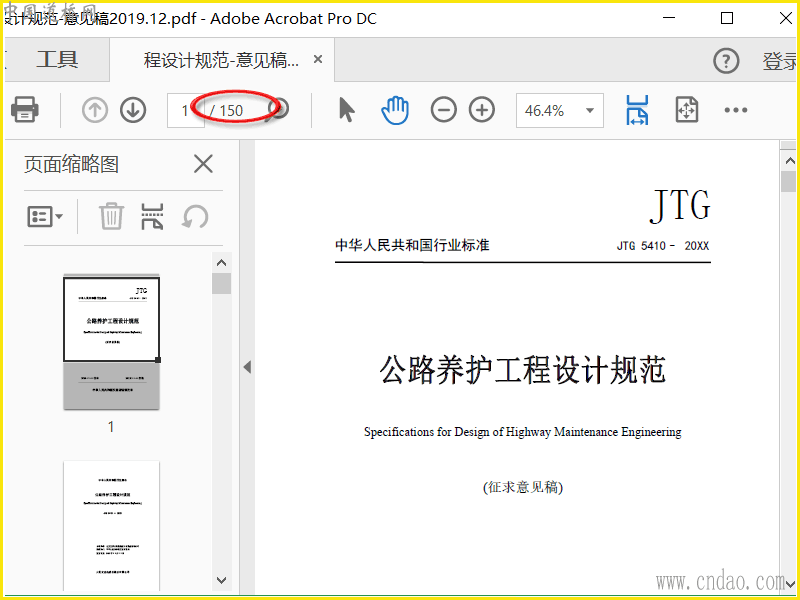The width and height of the screenshot is (800, 600).
Task: Select the 程设计规范-意见稿 document tab
Action: pyautogui.click(x=221, y=60)
